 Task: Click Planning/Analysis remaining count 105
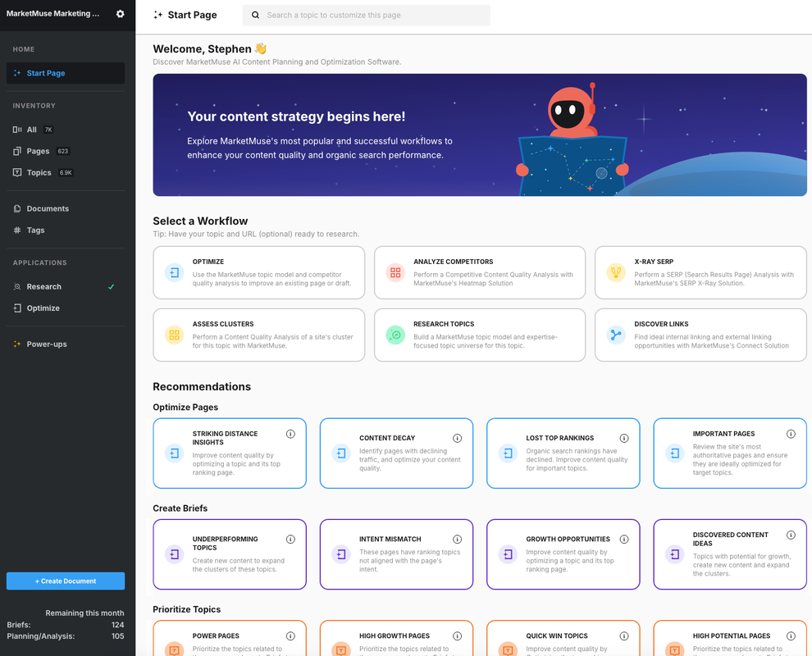pos(117,636)
